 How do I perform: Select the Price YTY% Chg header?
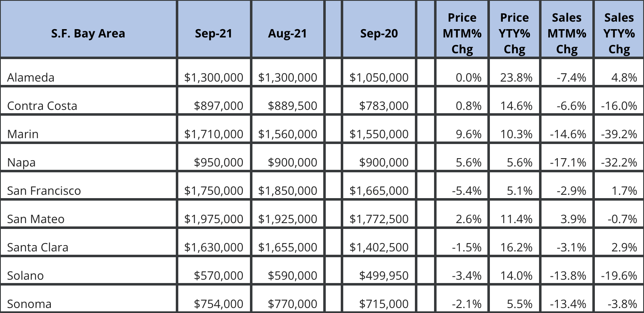pyautogui.click(x=514, y=33)
